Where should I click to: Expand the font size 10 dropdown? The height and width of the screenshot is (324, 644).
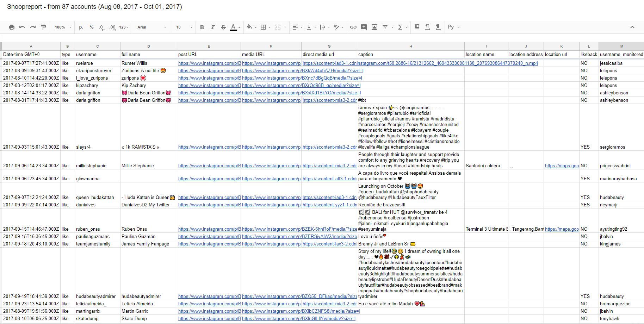coord(184,27)
